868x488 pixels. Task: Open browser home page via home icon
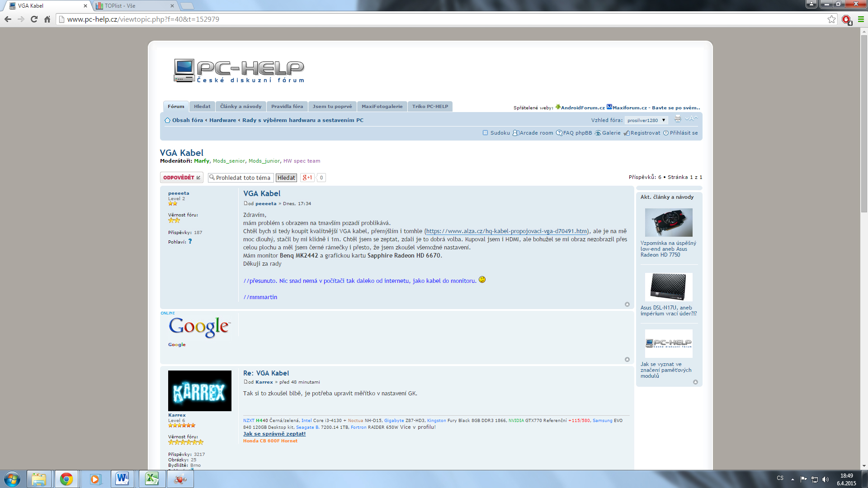coord(47,19)
